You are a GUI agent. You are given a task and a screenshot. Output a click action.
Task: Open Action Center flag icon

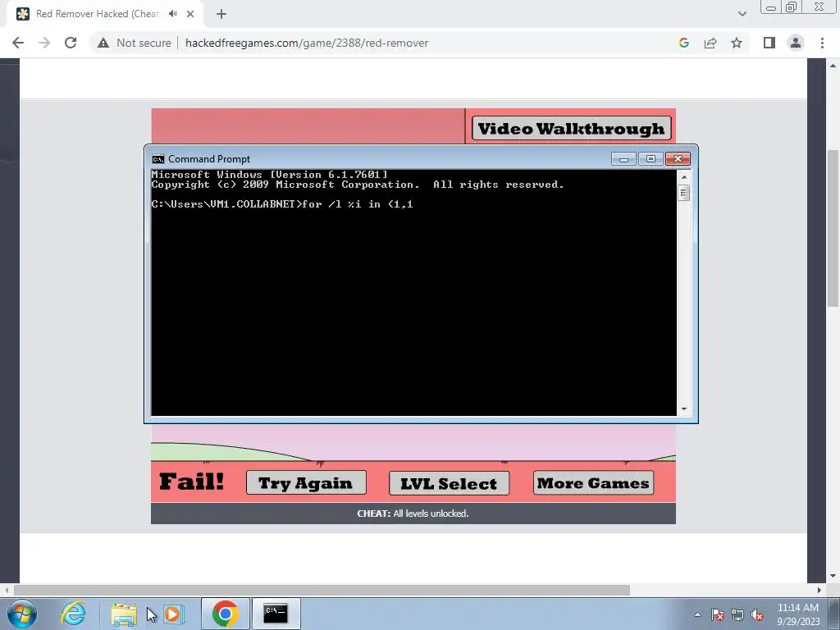click(x=718, y=614)
